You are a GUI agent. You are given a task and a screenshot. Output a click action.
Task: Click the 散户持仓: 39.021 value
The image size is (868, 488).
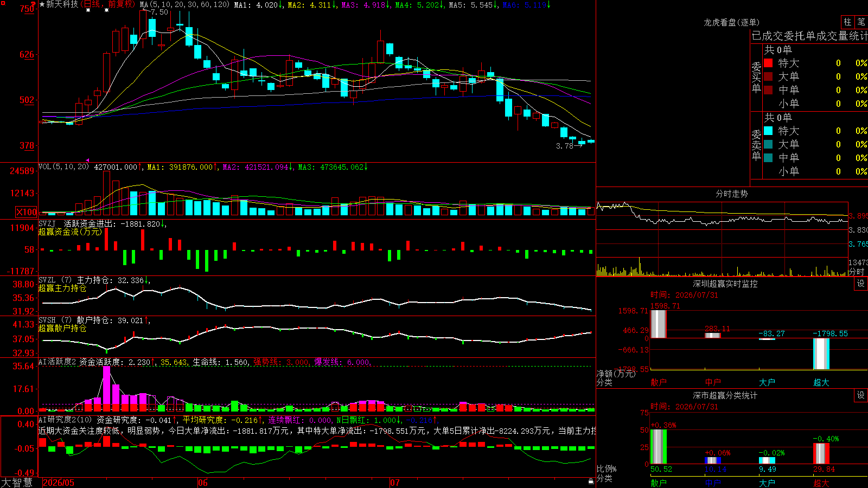click(x=113, y=320)
